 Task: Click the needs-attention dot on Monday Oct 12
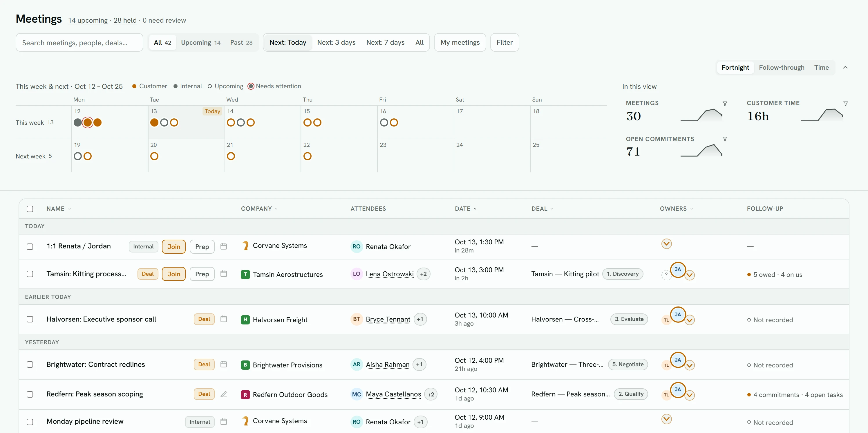(x=87, y=122)
